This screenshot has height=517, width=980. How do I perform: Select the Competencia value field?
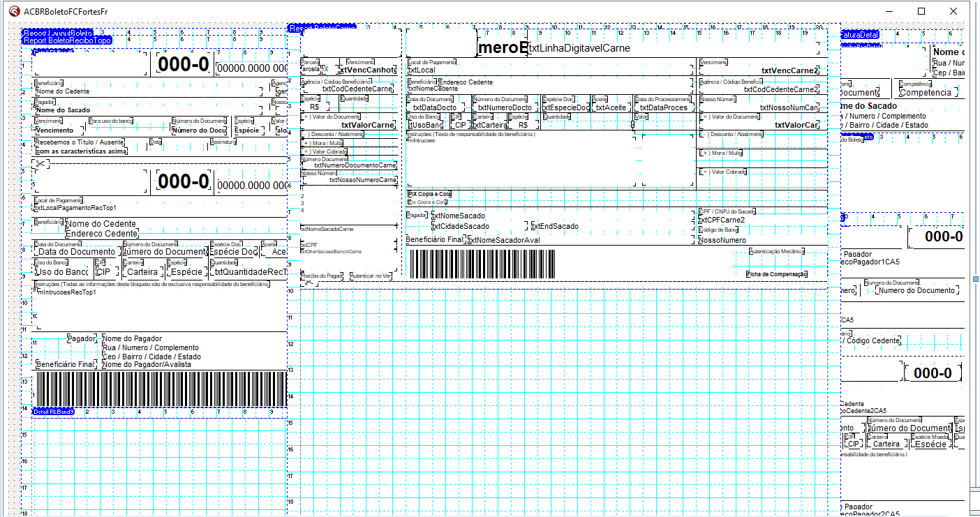click(926, 92)
